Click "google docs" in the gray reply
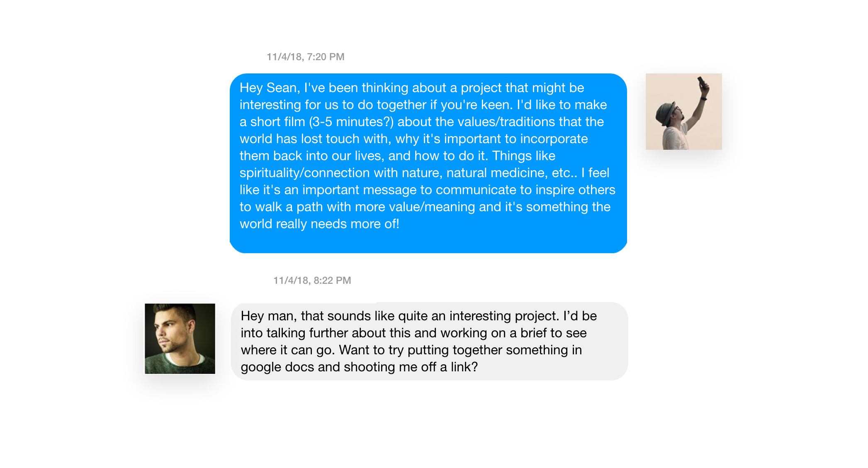Image resolution: width=868 pixels, height=468 pixels. [x=277, y=367]
